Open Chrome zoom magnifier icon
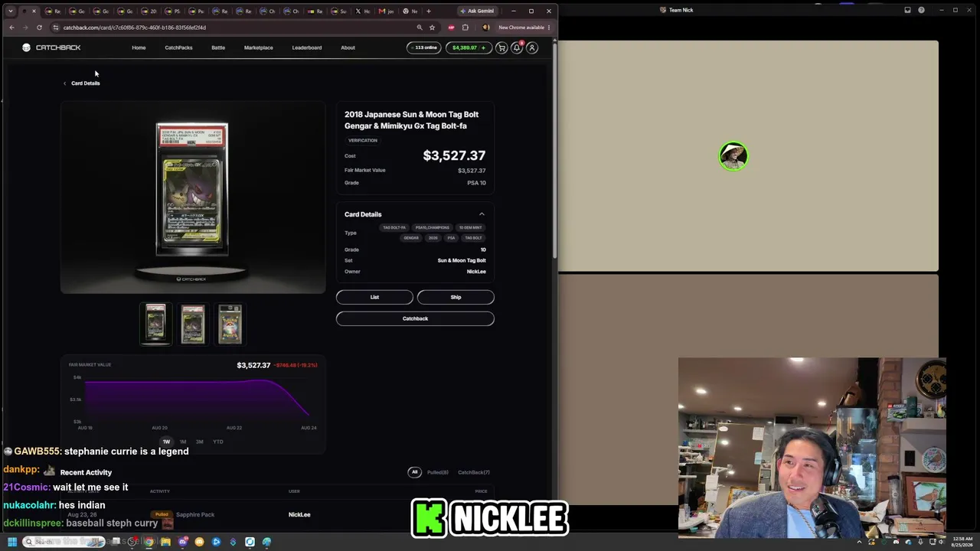Viewport: 980px width, 551px height. pyautogui.click(x=420, y=28)
